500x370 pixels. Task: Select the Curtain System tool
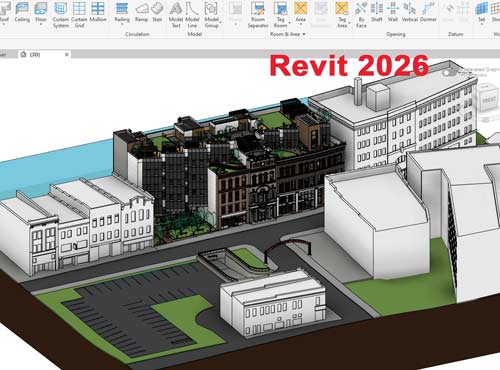(x=61, y=14)
